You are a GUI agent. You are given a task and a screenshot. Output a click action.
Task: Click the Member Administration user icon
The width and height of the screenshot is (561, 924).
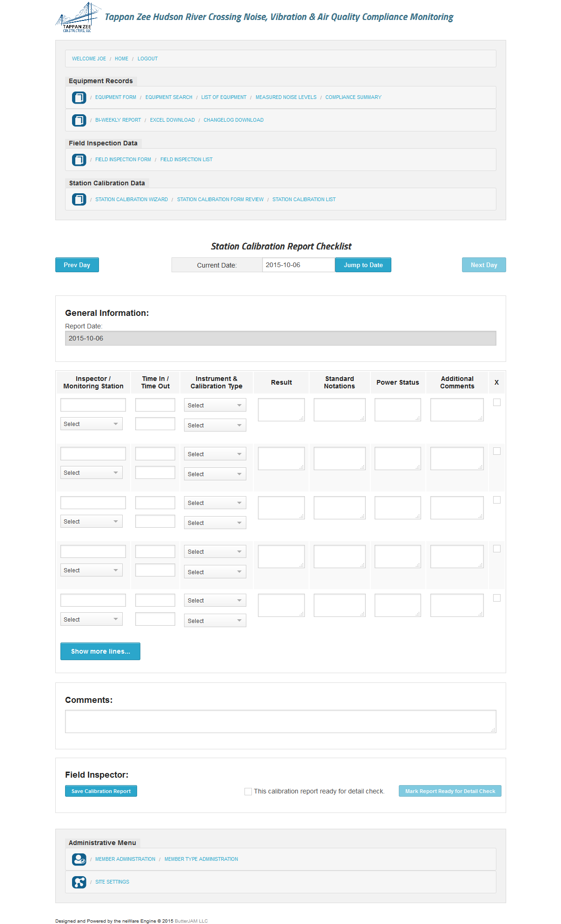coord(79,859)
